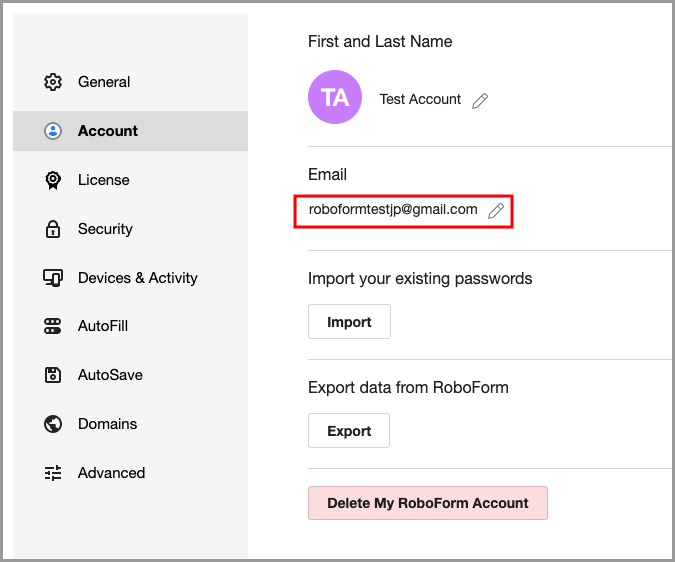Click the Security padlock icon
The width and height of the screenshot is (675, 562).
pyautogui.click(x=53, y=229)
